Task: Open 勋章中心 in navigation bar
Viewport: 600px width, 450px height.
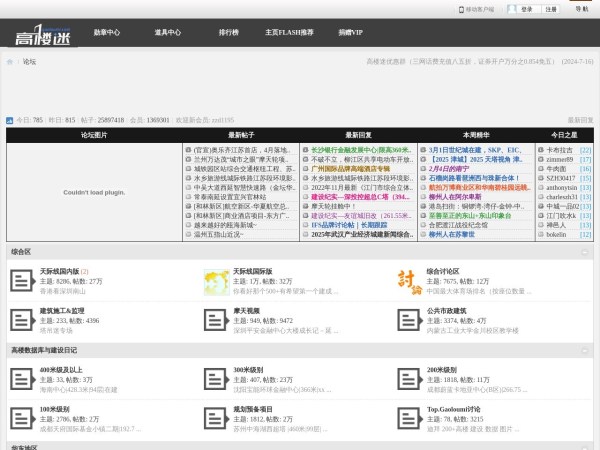Action: [x=107, y=33]
